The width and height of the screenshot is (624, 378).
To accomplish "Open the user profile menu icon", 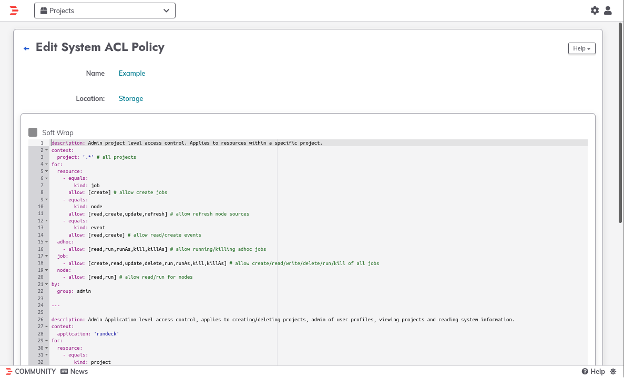I will [608, 11].
